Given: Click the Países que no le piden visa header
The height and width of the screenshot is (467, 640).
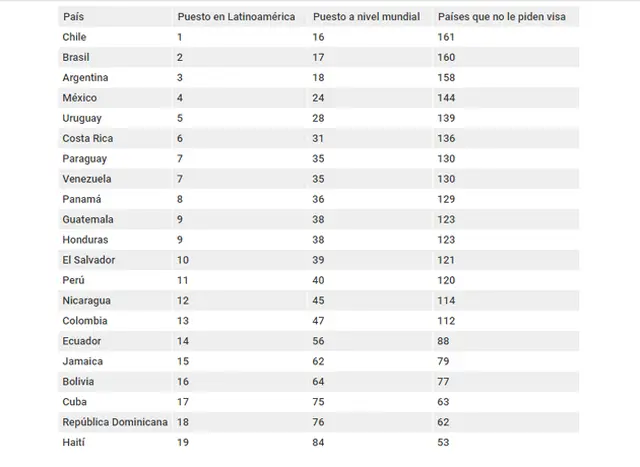Looking at the screenshot, I should point(502,17).
